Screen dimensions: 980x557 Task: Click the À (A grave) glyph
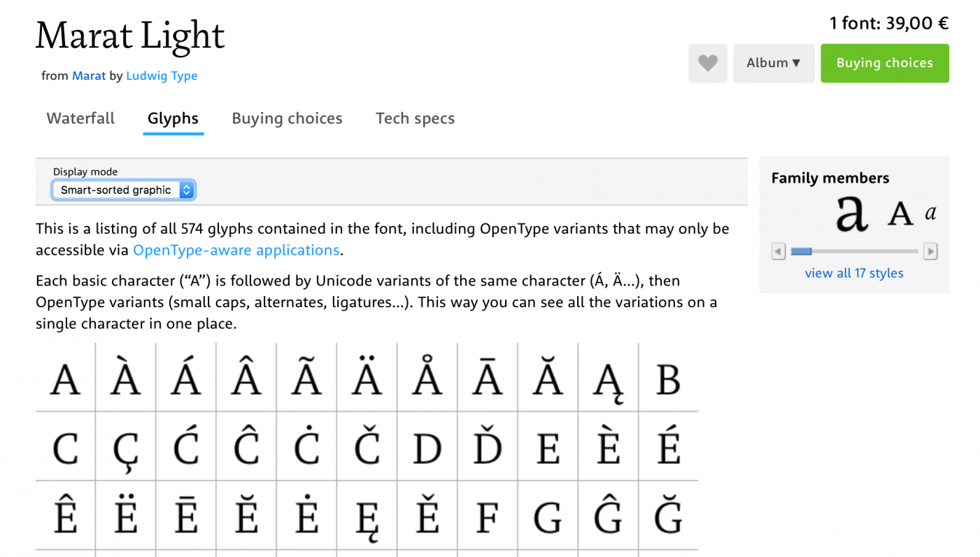point(126,377)
